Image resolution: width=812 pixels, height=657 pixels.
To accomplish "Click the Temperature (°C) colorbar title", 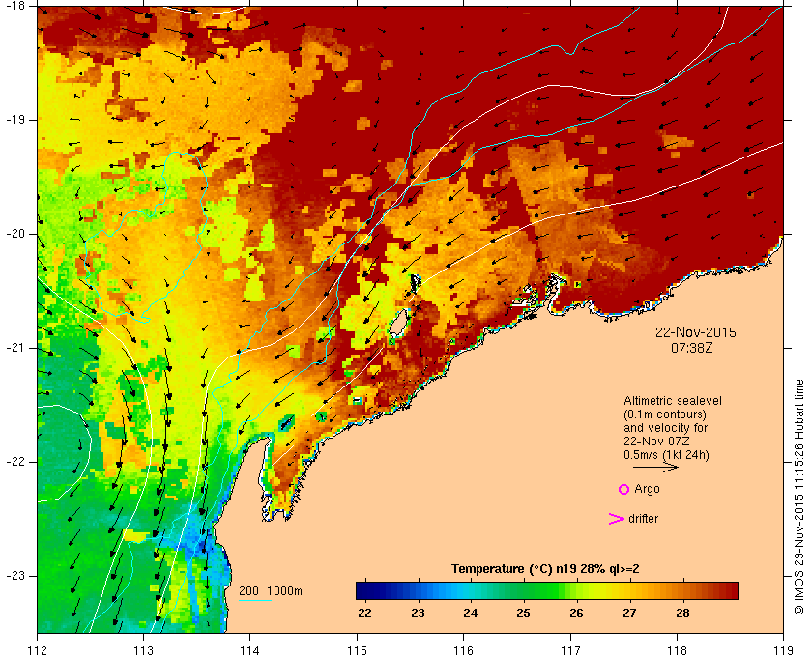I will [x=545, y=568].
